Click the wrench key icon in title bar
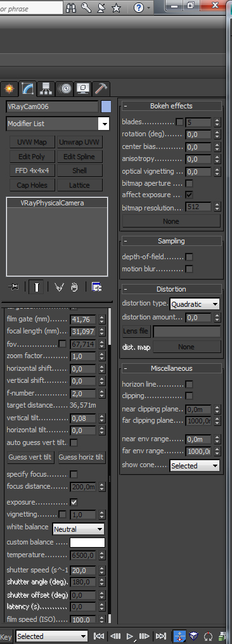 click(x=86, y=8)
